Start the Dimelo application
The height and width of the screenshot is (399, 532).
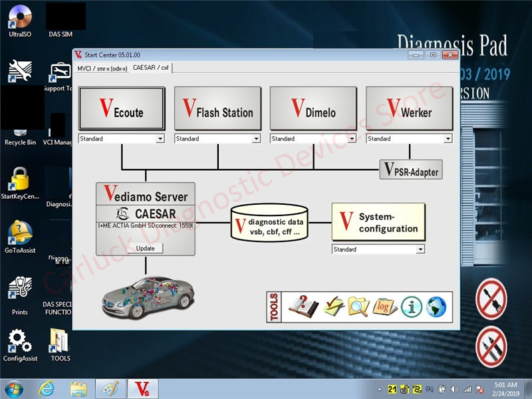pos(313,108)
